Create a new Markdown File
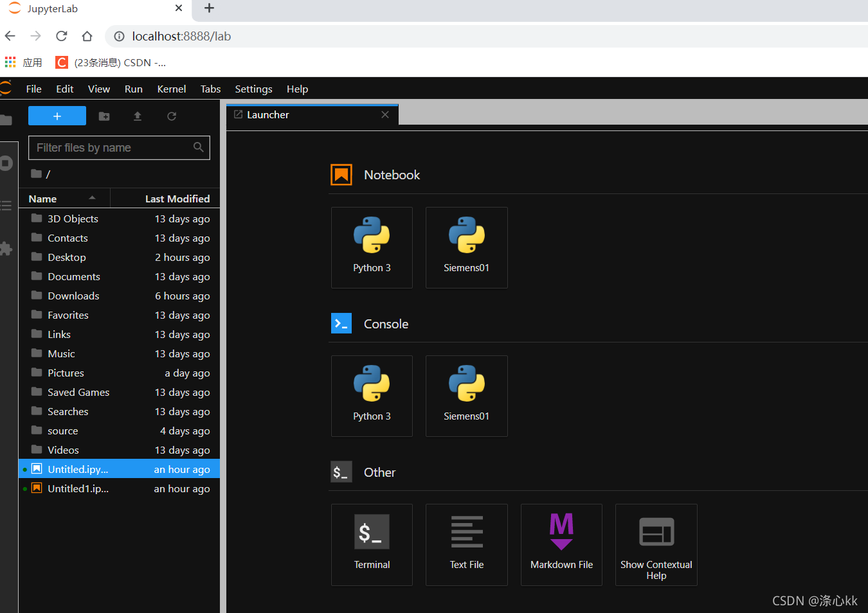 point(561,544)
